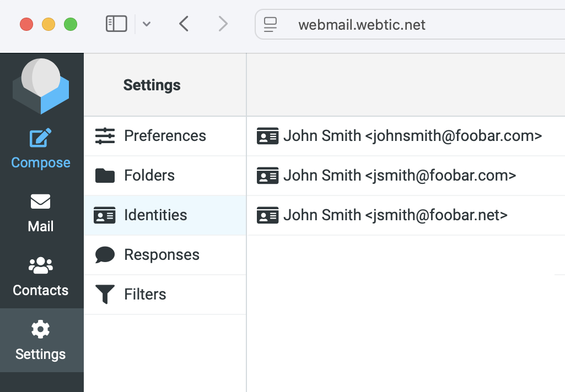Click the Settings gear icon
This screenshot has width=565, height=392.
click(x=40, y=329)
